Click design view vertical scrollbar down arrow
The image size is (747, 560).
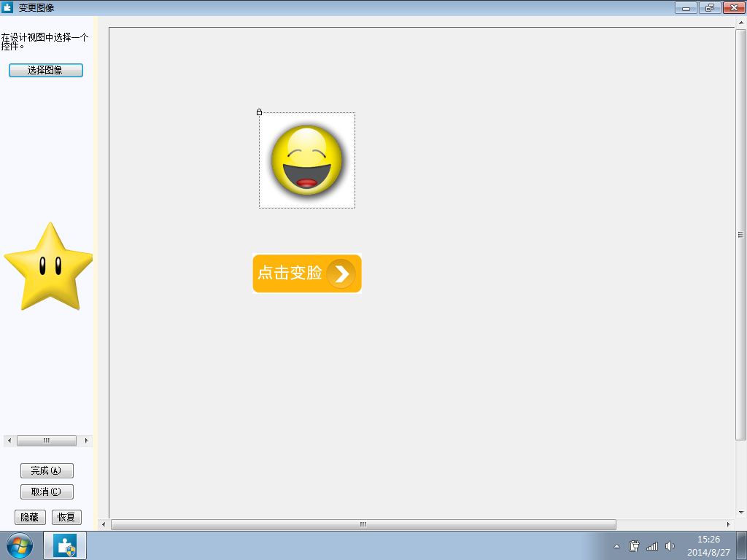pyautogui.click(x=741, y=513)
